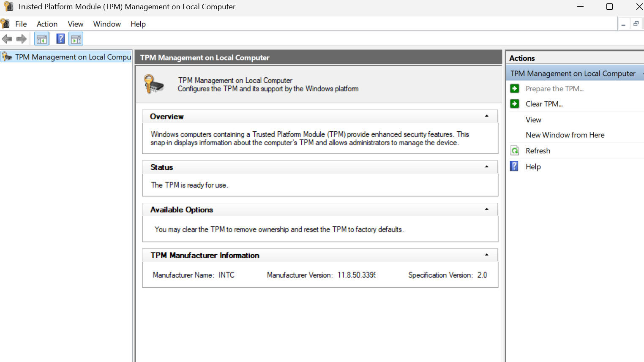Select TPM Management on Local Computer tree node
Viewport: 644px width, 362px height.
point(73,57)
